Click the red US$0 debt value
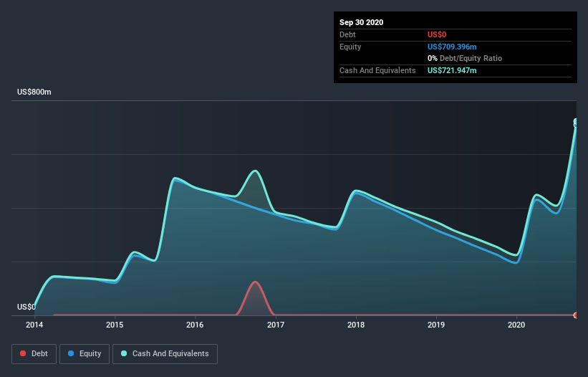This screenshot has height=377, width=588. pos(437,34)
